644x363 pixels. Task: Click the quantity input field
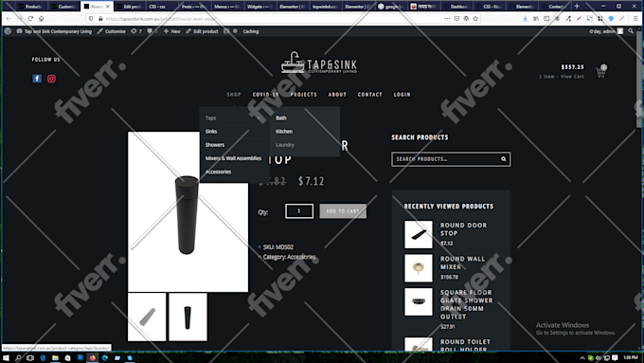[299, 211]
